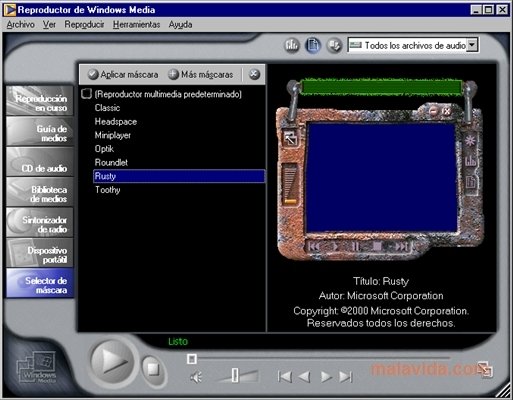Toggle the playlist view icon
Image resolution: width=513 pixels, height=400 pixels.
[x=313, y=45]
